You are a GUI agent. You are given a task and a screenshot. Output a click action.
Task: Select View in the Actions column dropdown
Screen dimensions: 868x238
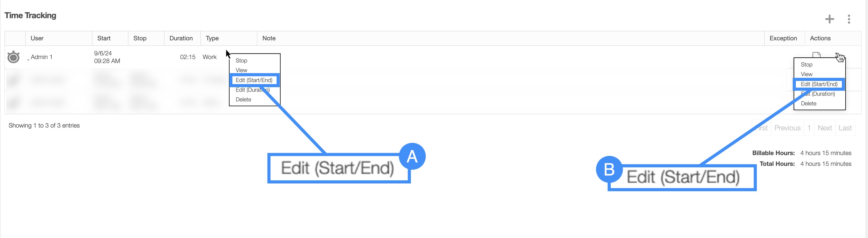click(x=806, y=74)
